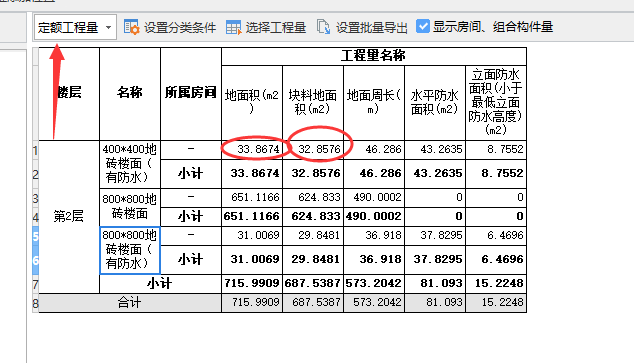Open 设置分类条件 settings
Screen dimensions: 634x363
tap(170, 27)
